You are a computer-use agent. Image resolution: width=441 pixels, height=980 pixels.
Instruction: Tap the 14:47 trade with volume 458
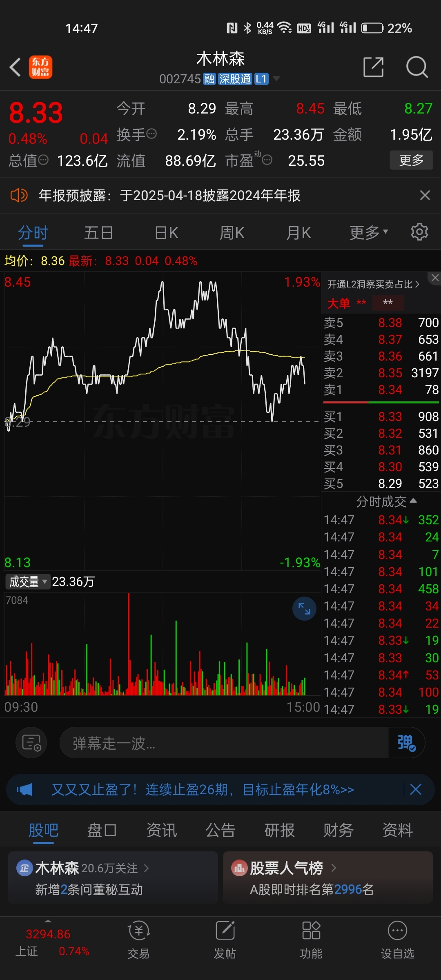coord(381,589)
